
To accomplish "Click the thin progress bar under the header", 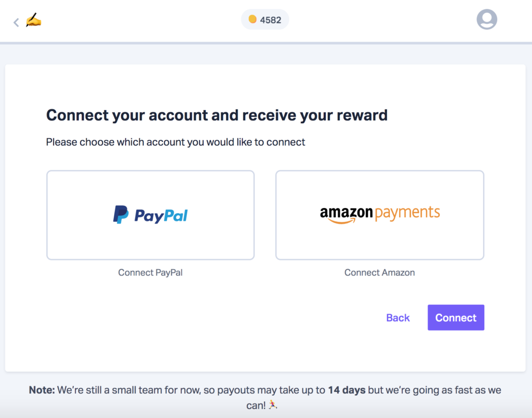I will [266, 43].
